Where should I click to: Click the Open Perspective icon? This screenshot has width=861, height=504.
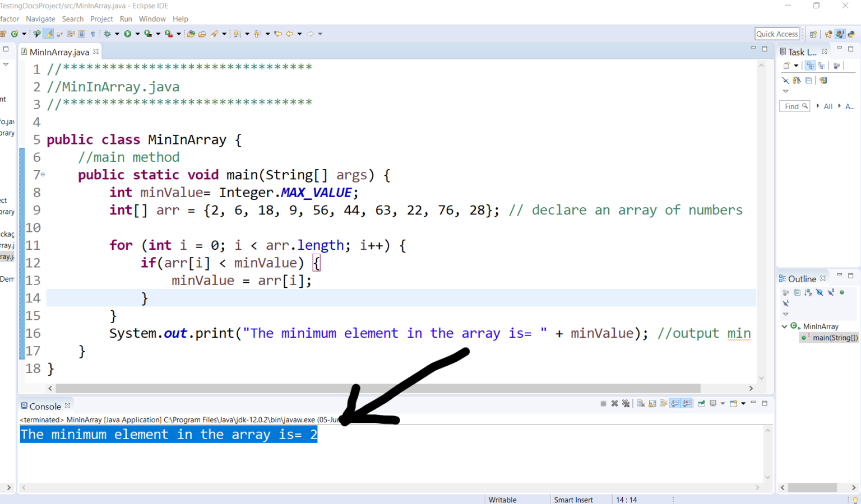tap(813, 34)
